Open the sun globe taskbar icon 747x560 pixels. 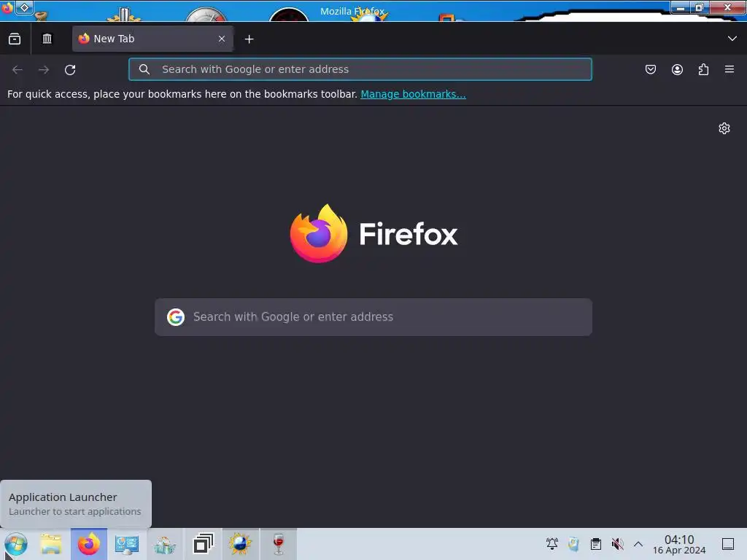tap(240, 544)
